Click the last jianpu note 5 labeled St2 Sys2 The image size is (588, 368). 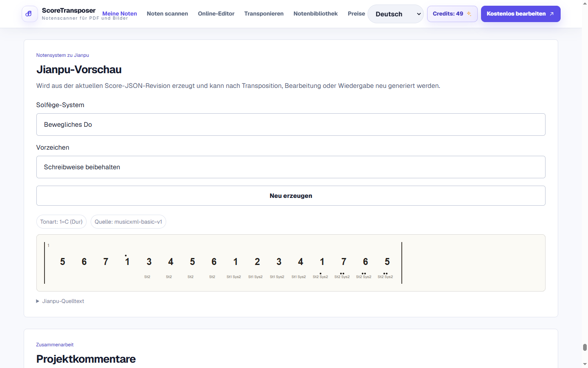pos(387,262)
